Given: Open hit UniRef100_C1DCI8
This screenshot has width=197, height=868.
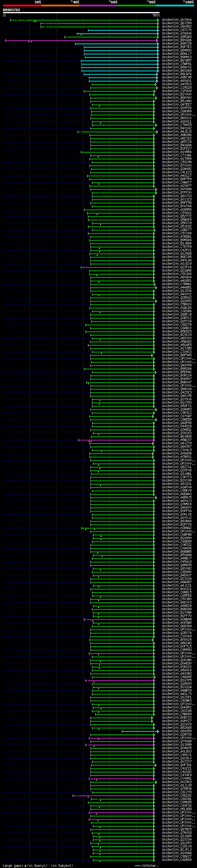Looking at the screenshot, I should (176, 846).
